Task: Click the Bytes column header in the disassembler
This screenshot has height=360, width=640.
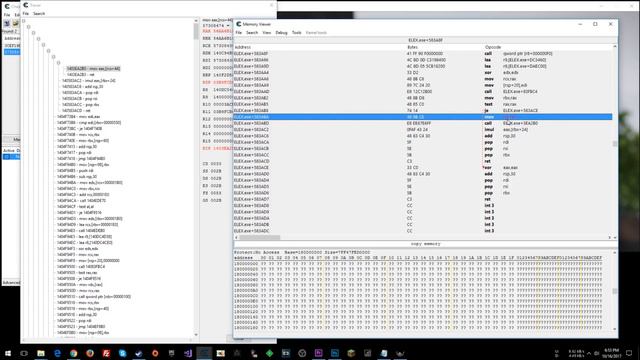Action: click(x=412, y=47)
